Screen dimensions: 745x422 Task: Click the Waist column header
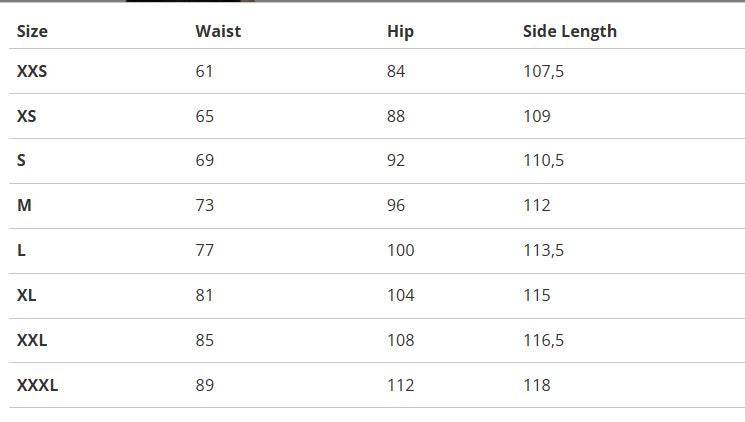pos(218,31)
